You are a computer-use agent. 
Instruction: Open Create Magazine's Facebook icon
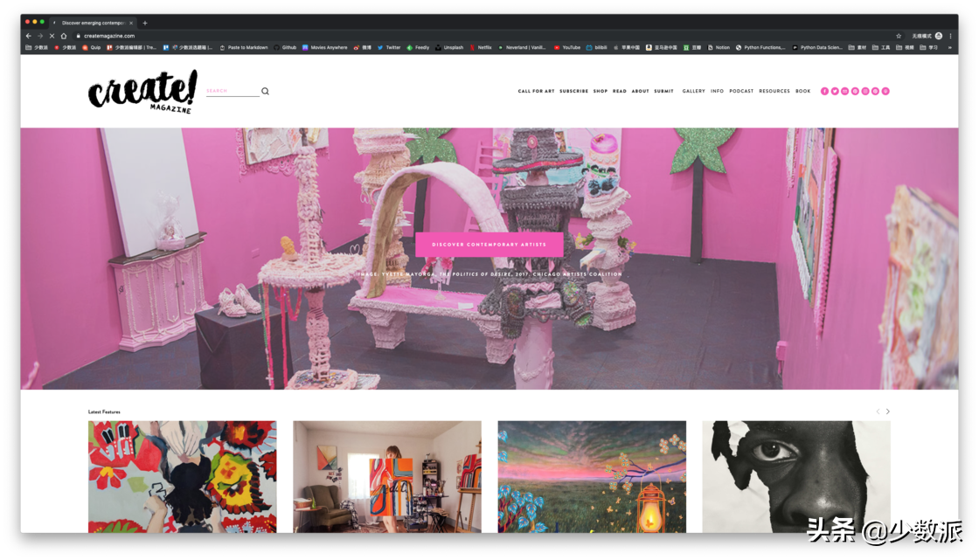pyautogui.click(x=824, y=91)
